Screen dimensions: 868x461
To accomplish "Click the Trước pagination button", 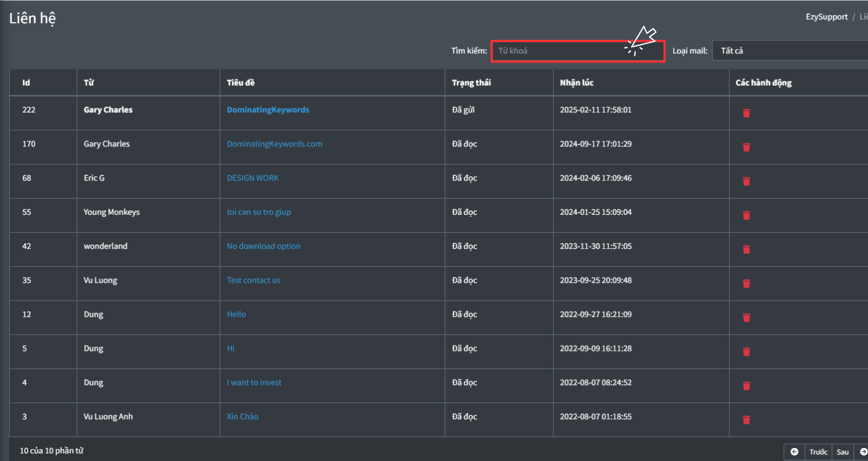I will (x=818, y=452).
